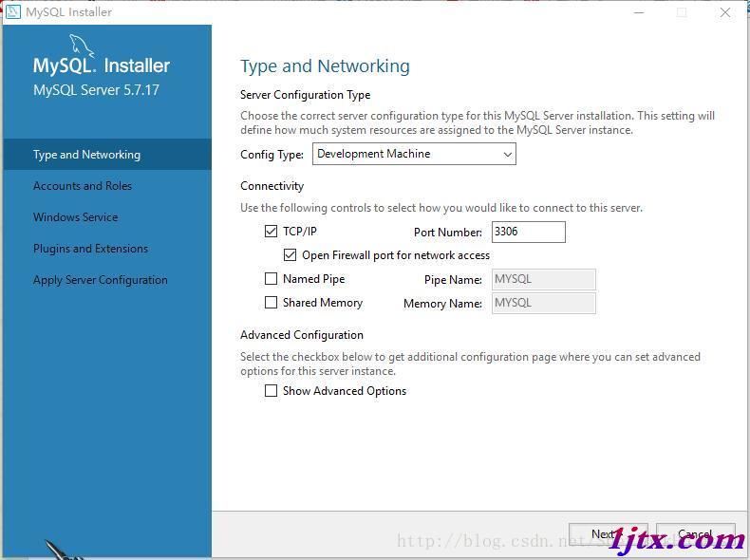Click the MySQL Server 5.7.17 version text
Screen dimensions: 750x560
pos(96,90)
